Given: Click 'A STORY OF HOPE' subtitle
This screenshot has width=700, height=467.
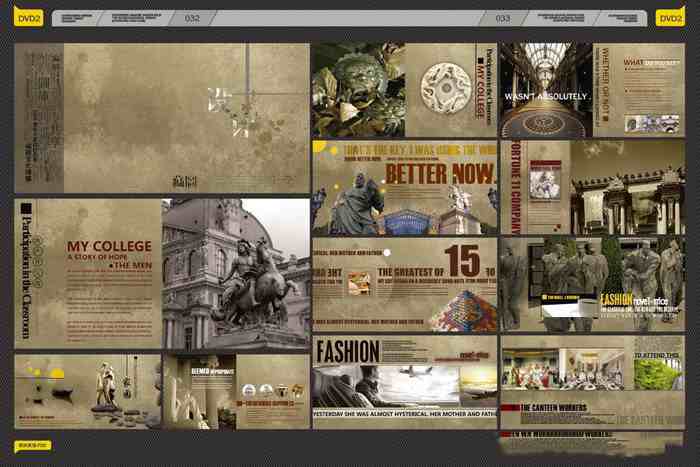Looking at the screenshot, I should (97, 257).
